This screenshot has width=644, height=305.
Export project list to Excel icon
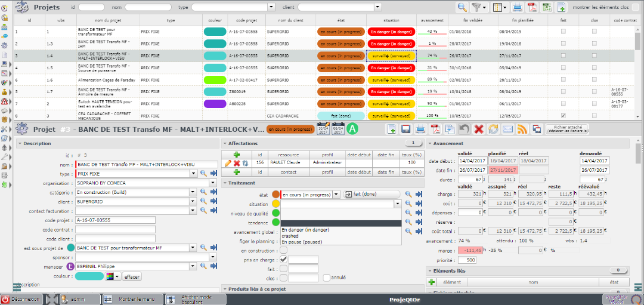[546, 7]
